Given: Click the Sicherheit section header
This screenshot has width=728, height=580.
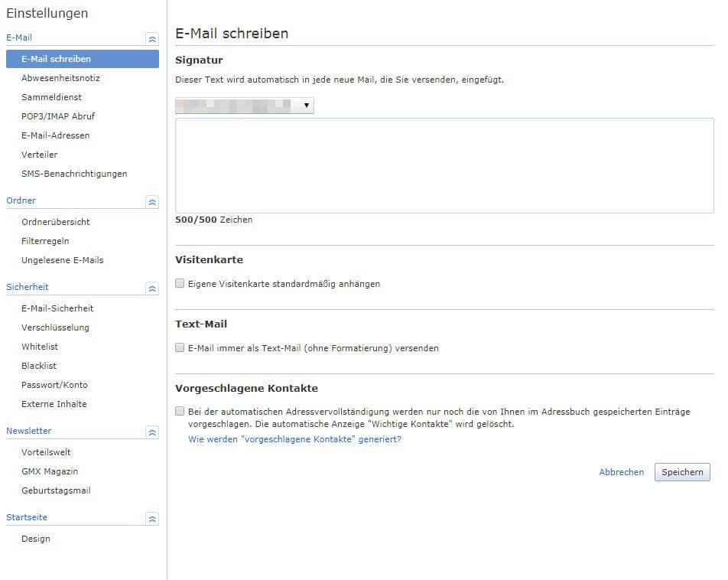Looking at the screenshot, I should point(27,287).
